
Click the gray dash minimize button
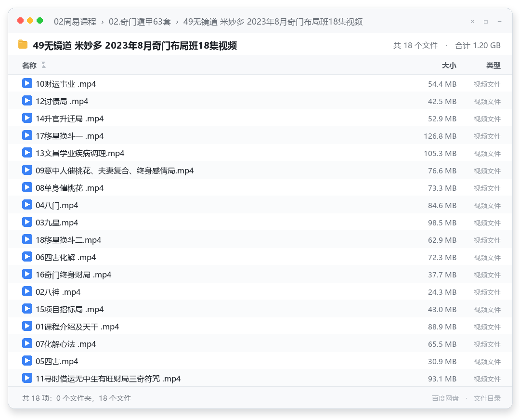point(499,22)
